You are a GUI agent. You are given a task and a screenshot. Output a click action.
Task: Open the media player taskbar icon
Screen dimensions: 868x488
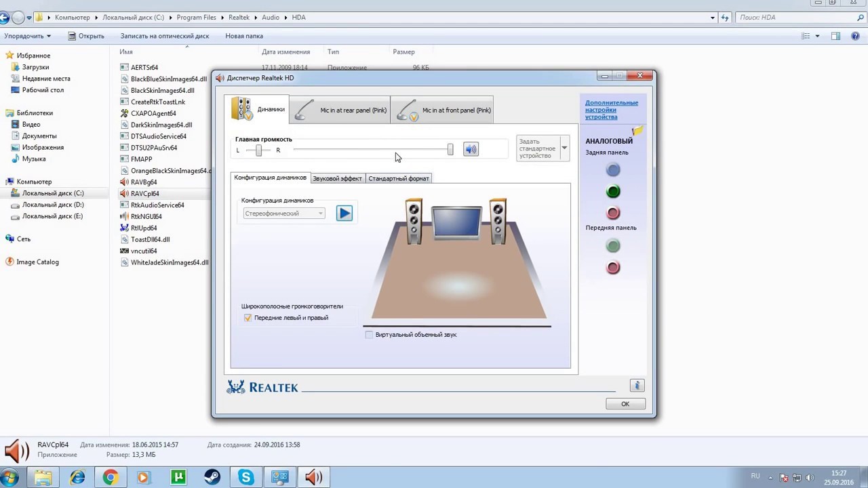pyautogui.click(x=143, y=478)
